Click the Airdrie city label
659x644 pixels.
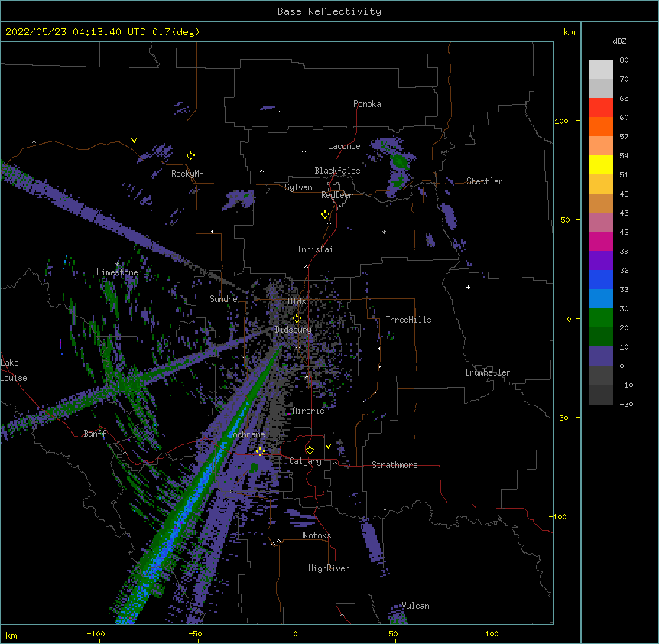coord(309,411)
